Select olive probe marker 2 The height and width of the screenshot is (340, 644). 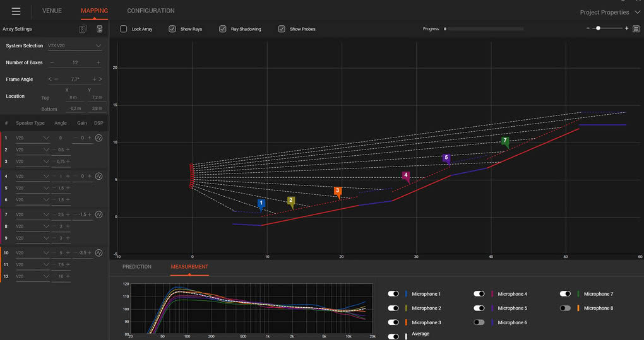click(291, 202)
